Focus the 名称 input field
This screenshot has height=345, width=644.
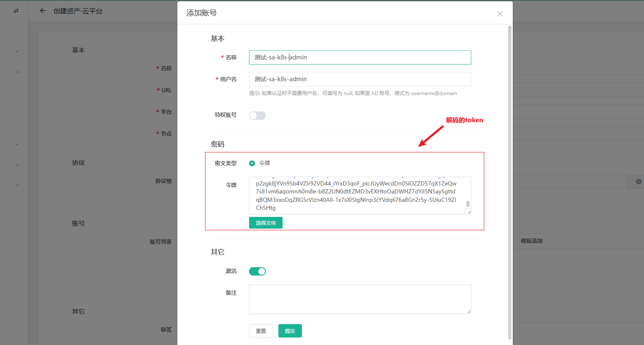click(x=360, y=57)
